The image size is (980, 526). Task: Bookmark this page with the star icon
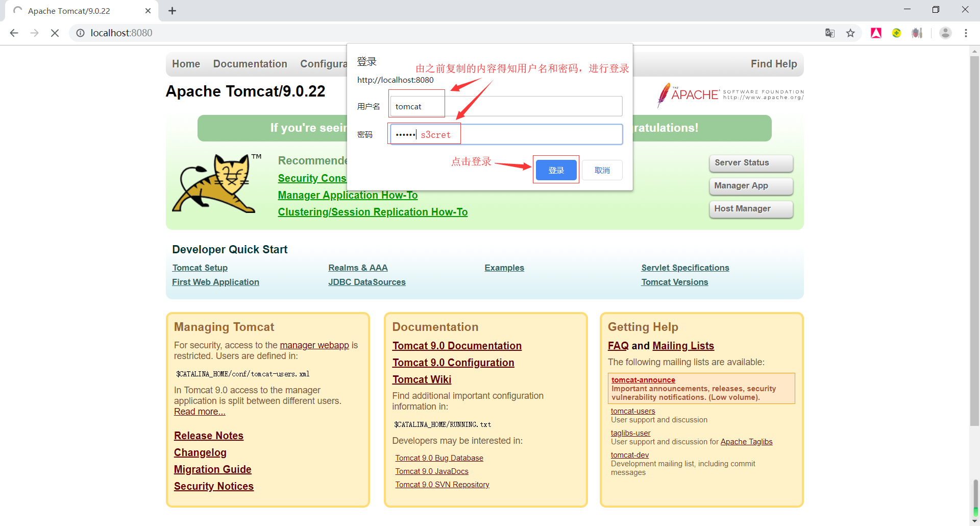pos(850,33)
